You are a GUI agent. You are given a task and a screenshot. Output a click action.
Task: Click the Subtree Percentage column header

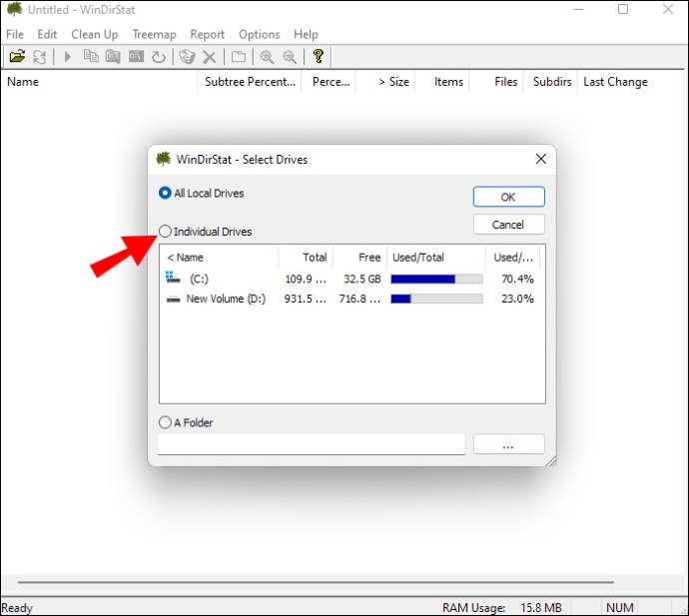tap(250, 82)
